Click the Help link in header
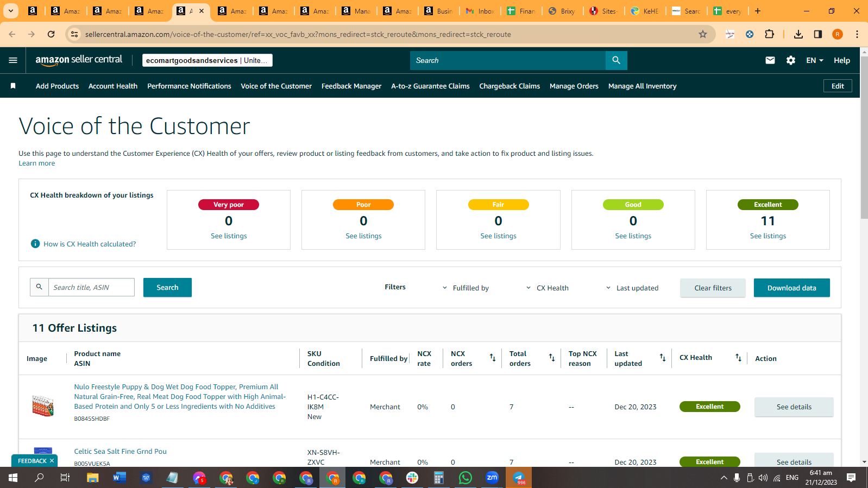The image size is (868, 488). (842, 60)
